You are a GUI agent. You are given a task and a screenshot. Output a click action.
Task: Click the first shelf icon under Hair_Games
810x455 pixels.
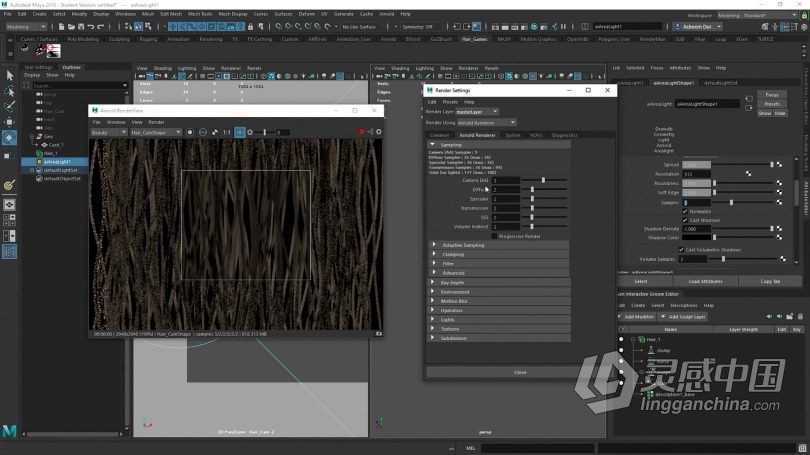pyautogui.click(x=24, y=50)
